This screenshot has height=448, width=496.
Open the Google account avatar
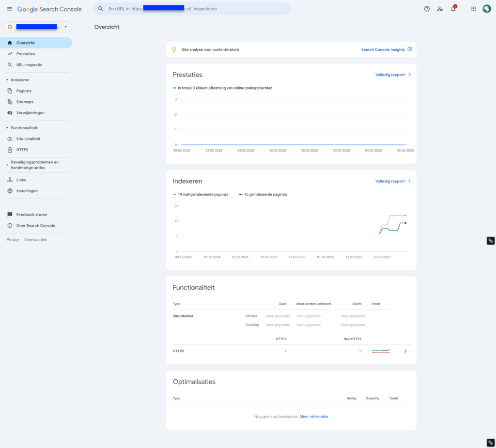(x=486, y=9)
